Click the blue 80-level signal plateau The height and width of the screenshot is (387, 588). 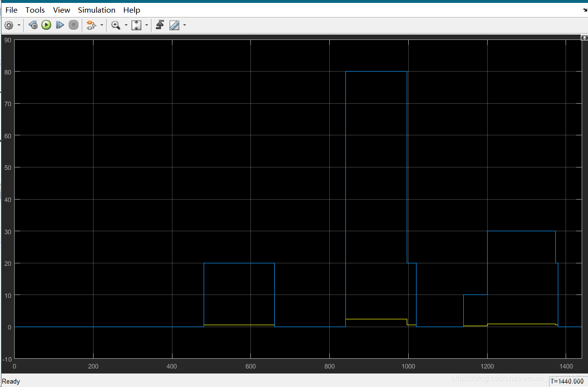click(x=376, y=72)
